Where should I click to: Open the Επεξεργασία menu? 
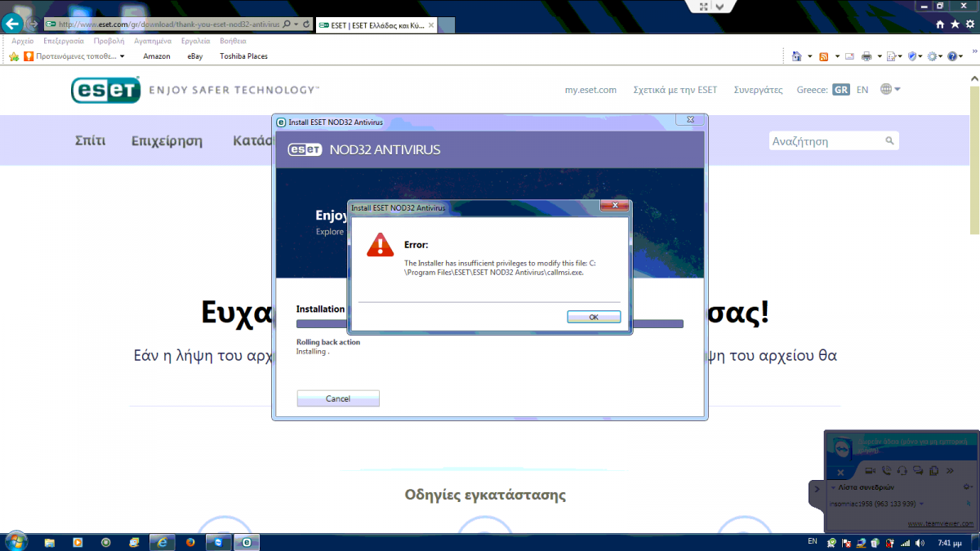pos(64,41)
